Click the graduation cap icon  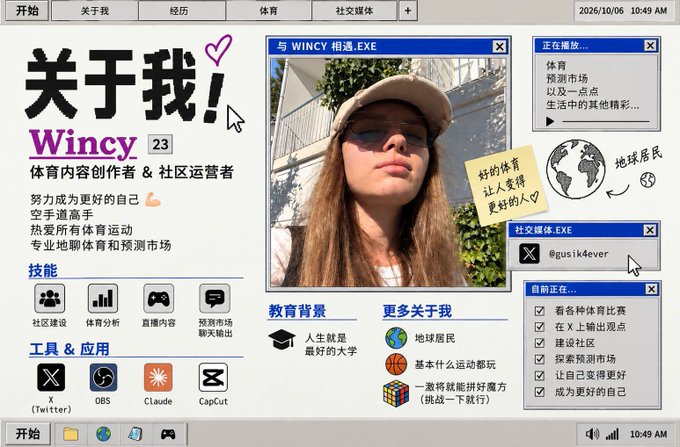(281, 339)
